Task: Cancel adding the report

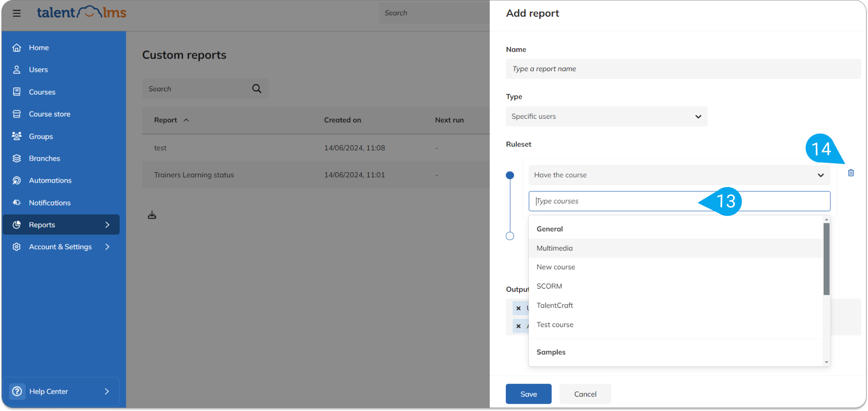Action: [x=585, y=394]
